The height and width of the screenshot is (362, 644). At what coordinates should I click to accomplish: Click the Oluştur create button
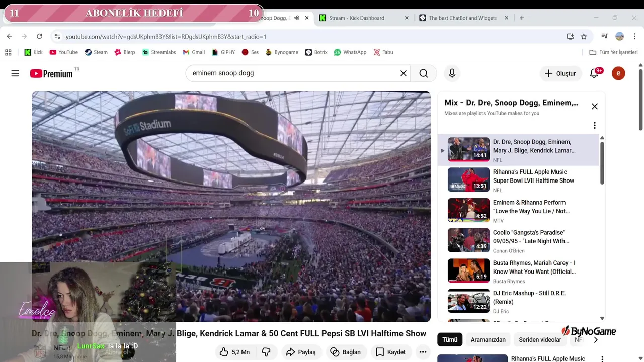pos(560,73)
